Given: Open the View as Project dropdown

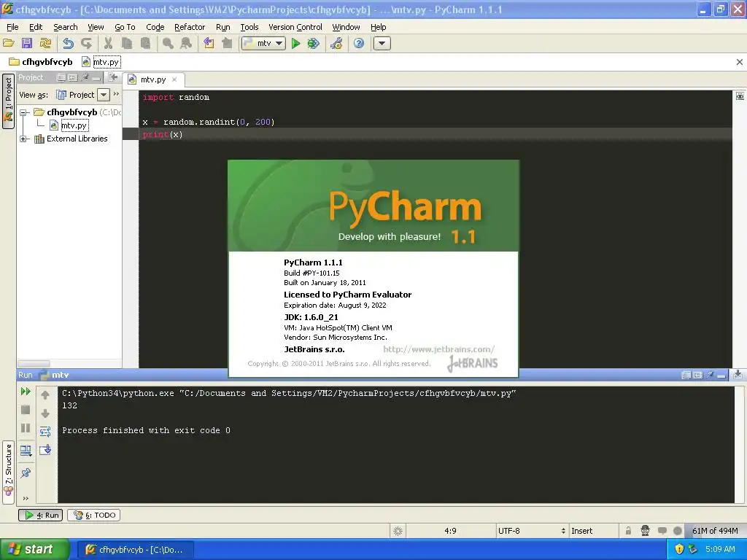Looking at the screenshot, I should click(x=104, y=95).
